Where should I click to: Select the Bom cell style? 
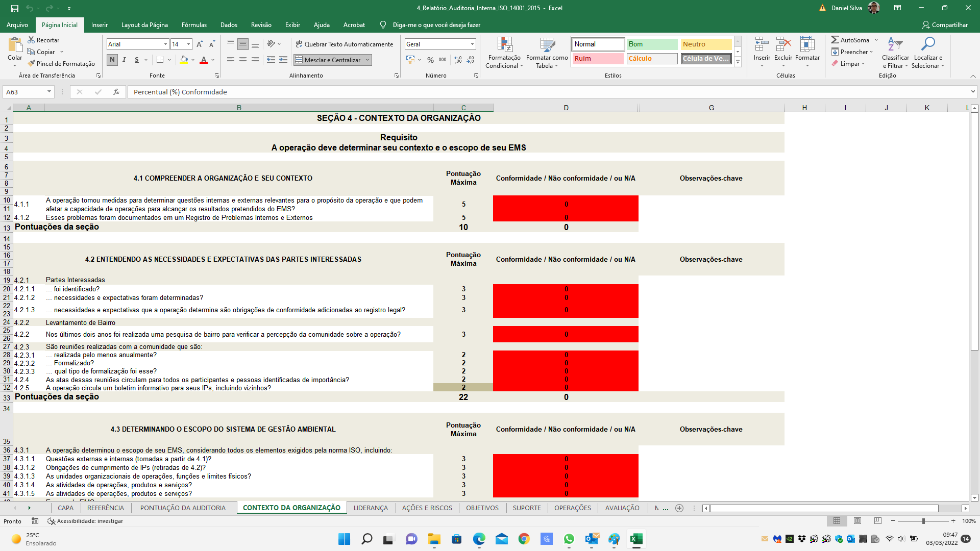tap(652, 44)
